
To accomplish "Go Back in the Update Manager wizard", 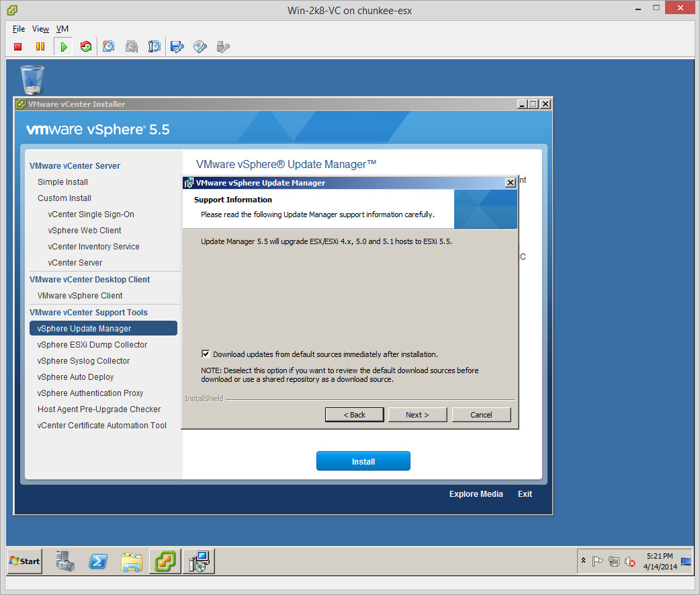I will coord(354,415).
